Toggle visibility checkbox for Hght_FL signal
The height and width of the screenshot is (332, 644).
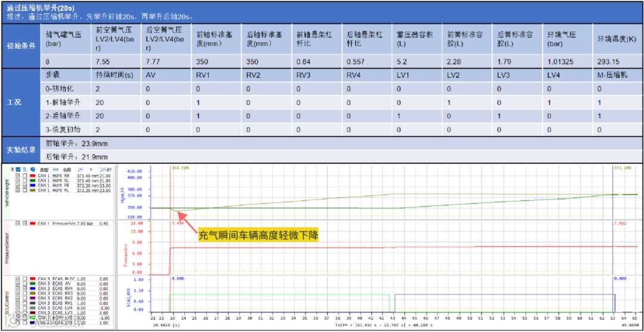[18, 190]
